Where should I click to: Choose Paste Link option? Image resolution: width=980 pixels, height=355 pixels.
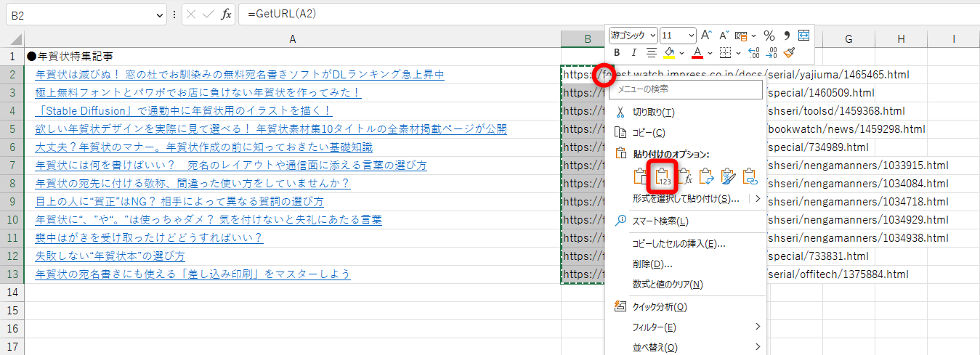coord(750,176)
